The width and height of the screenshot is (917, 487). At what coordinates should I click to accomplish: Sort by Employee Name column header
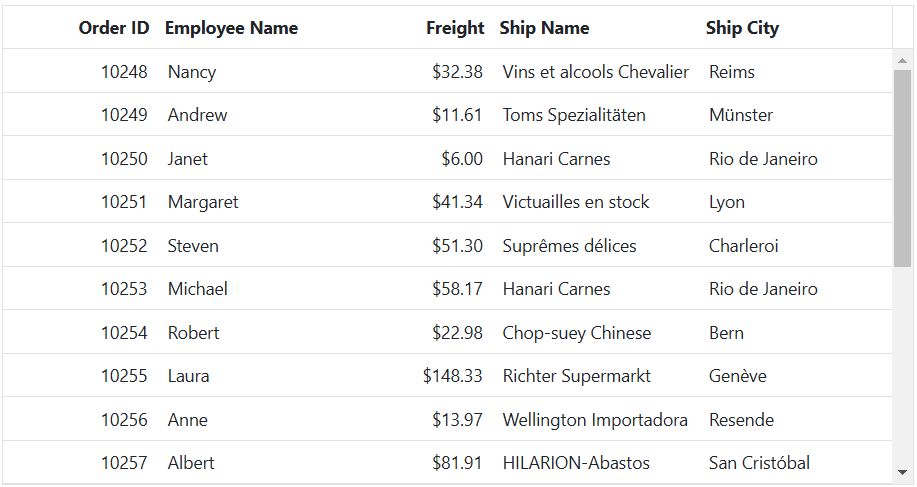point(231,28)
